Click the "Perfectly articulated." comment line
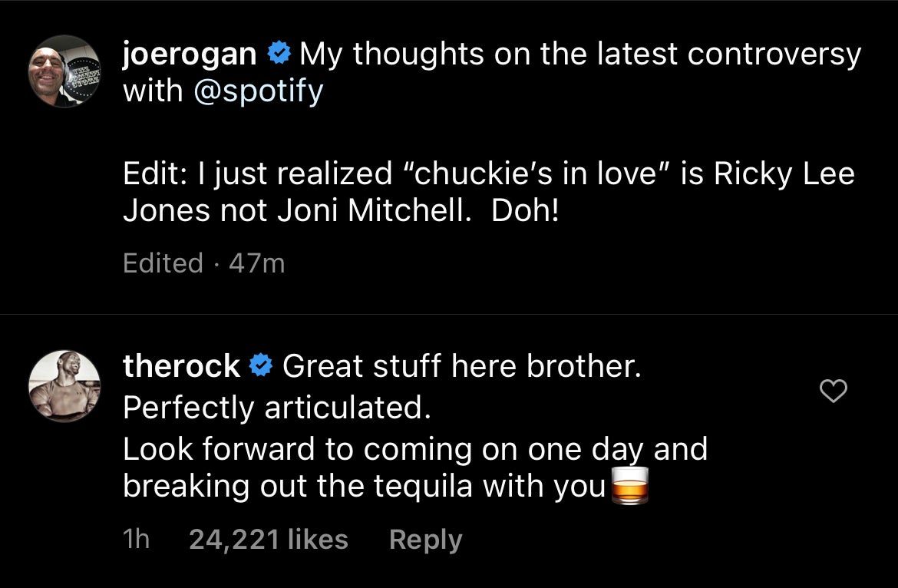898x588 pixels. pyautogui.click(x=277, y=408)
